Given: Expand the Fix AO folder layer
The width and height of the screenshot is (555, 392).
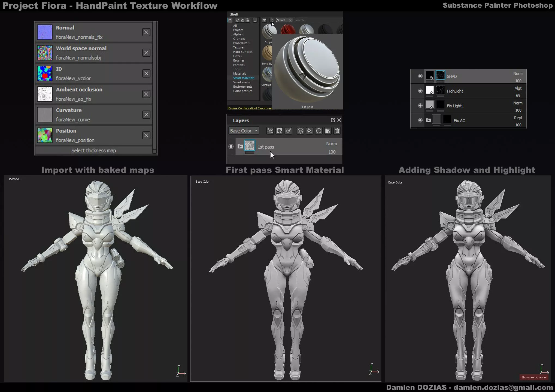Looking at the screenshot, I should tap(428, 120).
